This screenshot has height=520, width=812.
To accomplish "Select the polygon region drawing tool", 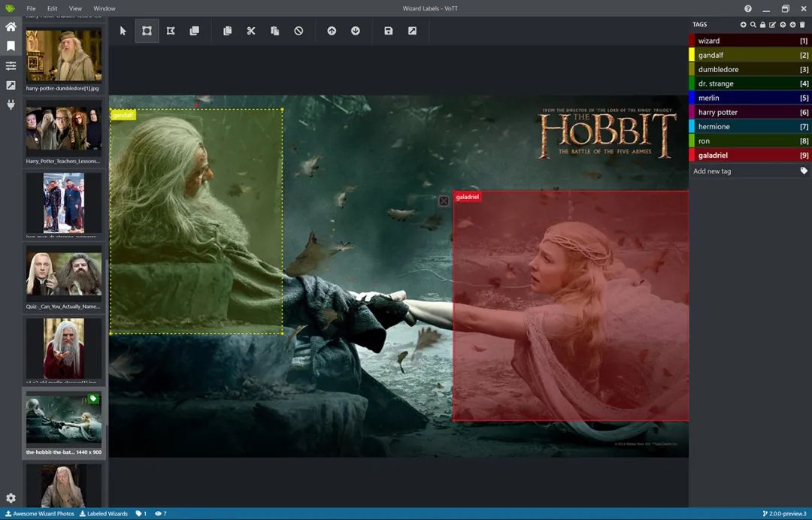I will click(171, 31).
